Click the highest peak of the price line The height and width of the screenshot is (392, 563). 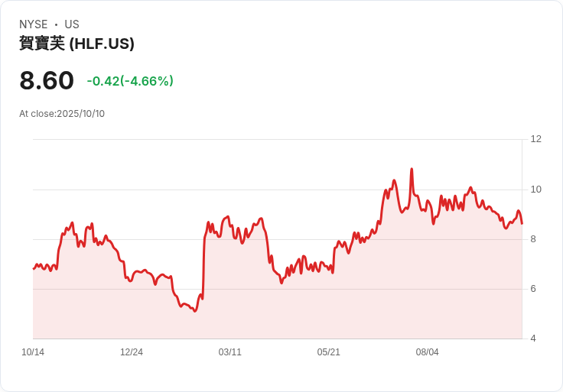[412, 169]
